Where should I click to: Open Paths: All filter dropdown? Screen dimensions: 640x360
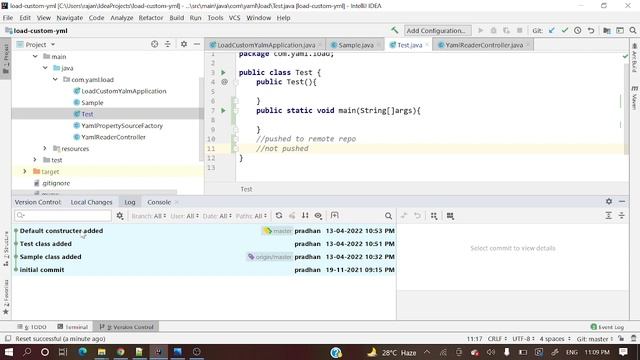[x=251, y=216]
